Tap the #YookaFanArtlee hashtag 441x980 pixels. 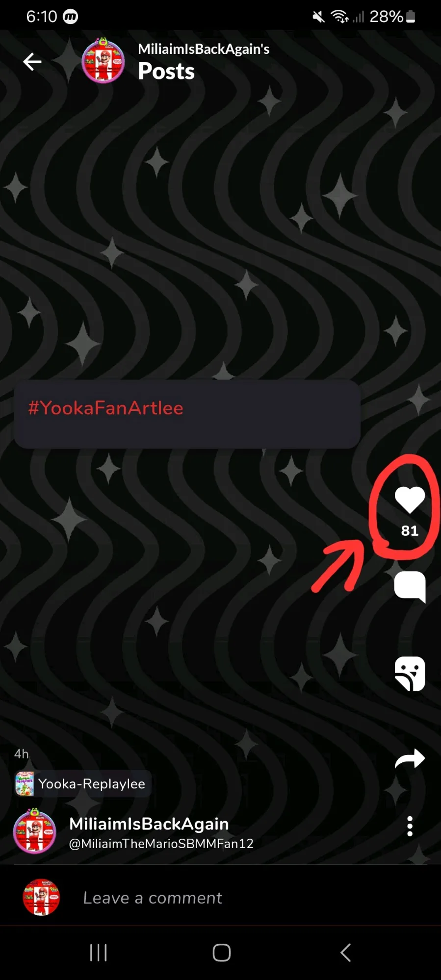(x=105, y=408)
